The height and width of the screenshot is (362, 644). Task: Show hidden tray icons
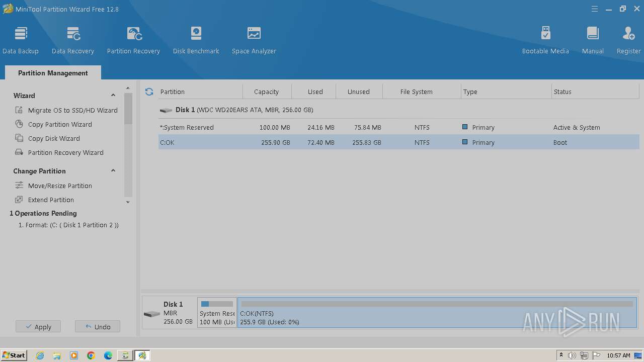[x=561, y=355]
